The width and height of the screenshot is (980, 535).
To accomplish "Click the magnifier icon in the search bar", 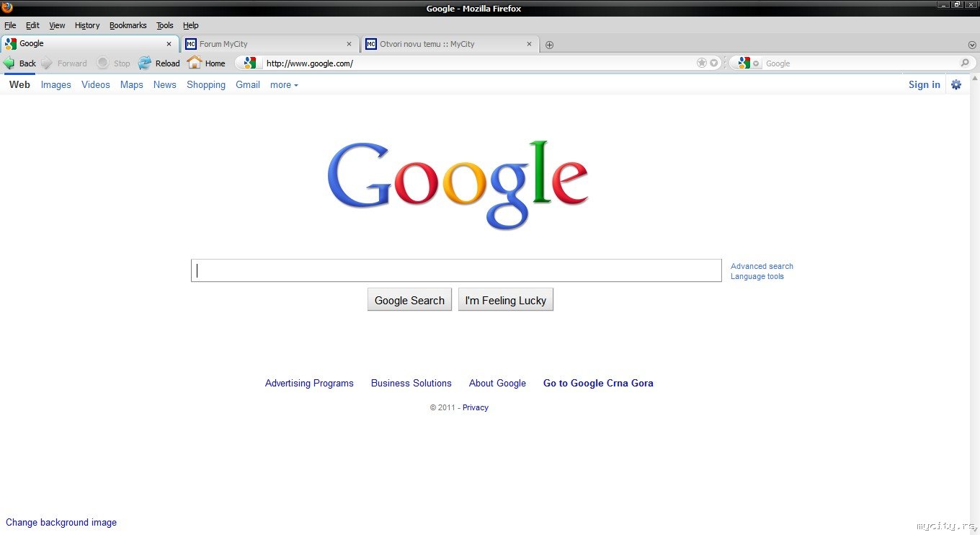I will pos(965,63).
